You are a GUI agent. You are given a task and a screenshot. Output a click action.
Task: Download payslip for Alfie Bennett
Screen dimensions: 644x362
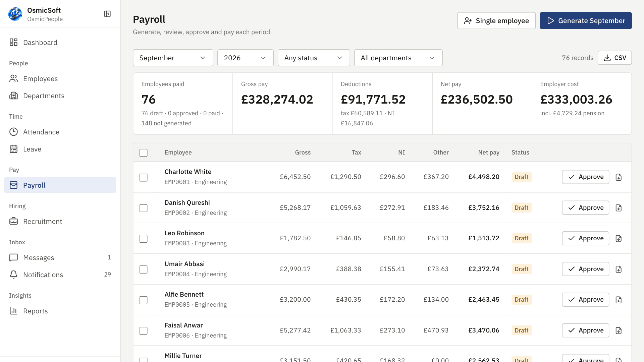click(619, 300)
